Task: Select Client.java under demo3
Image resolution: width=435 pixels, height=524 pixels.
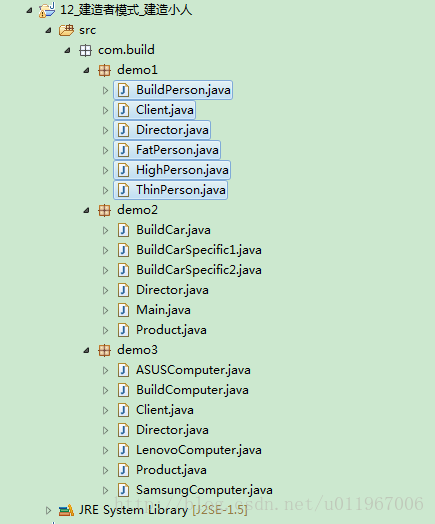Action: point(165,410)
